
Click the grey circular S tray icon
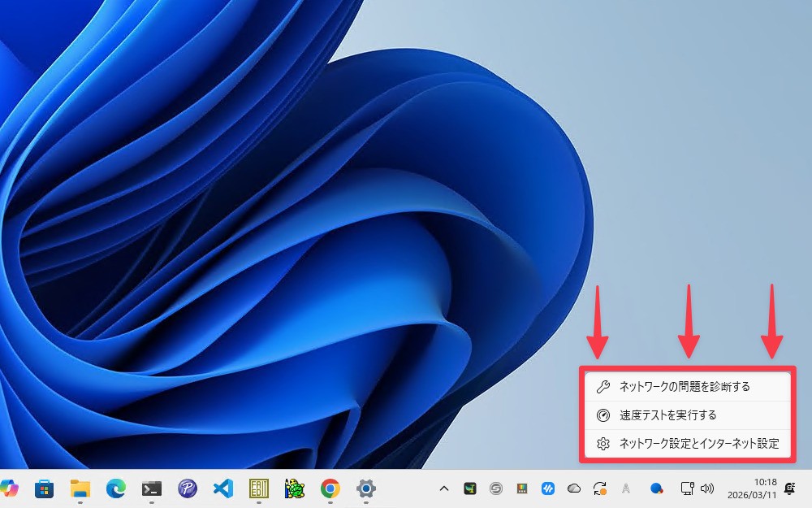[x=495, y=488]
